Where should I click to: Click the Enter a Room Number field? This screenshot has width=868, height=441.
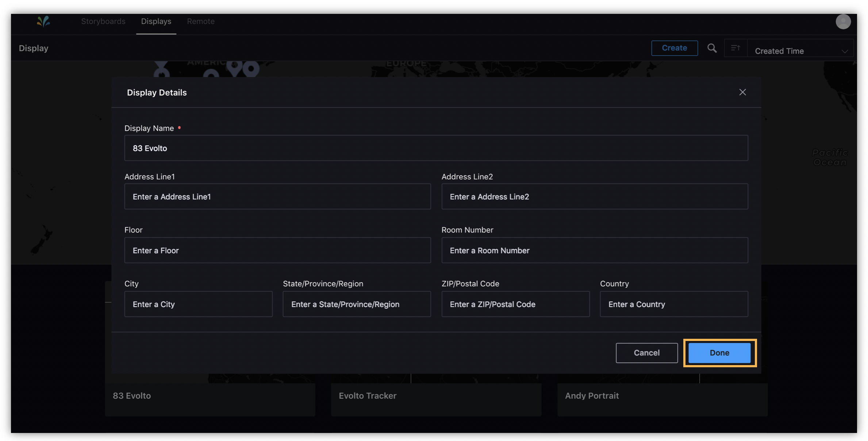pyautogui.click(x=595, y=250)
